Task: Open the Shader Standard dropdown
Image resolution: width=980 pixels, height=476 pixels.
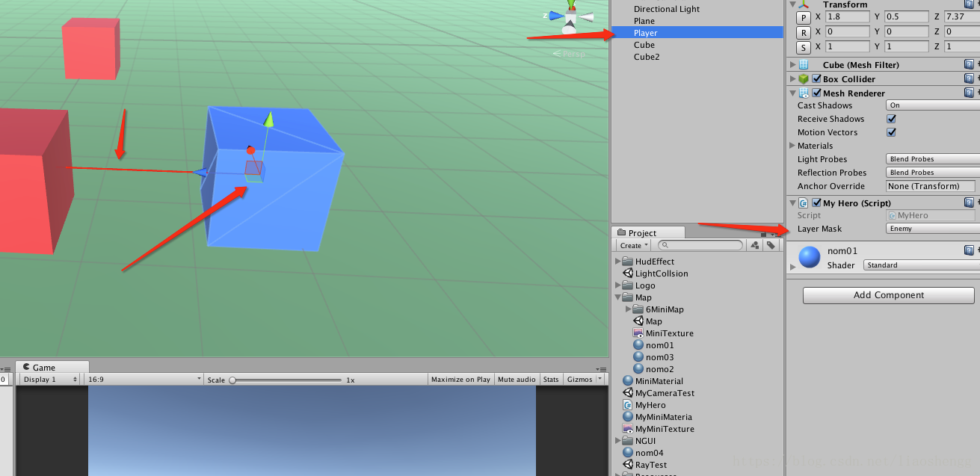Action: pos(922,265)
